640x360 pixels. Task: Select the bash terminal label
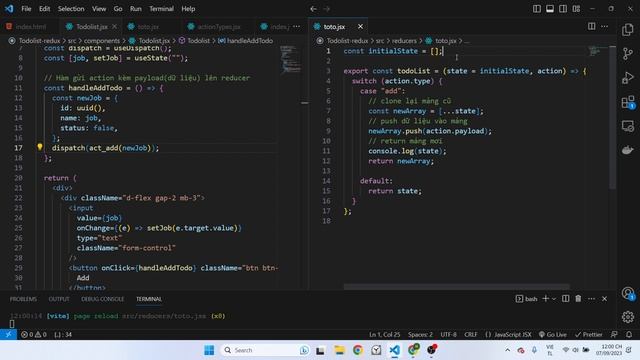527,299
